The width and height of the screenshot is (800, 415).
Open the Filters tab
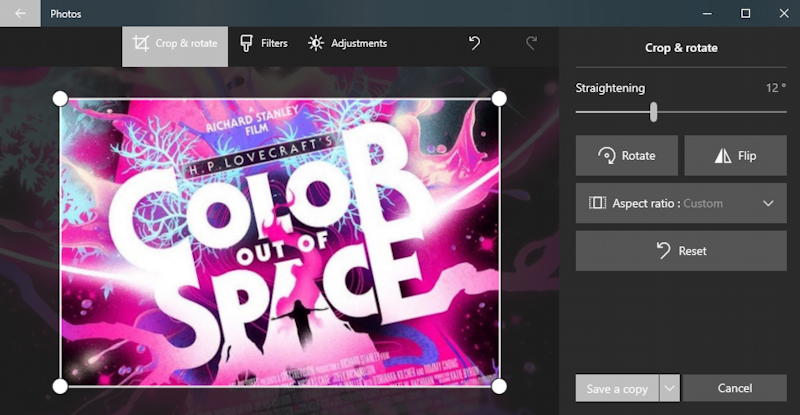264,43
